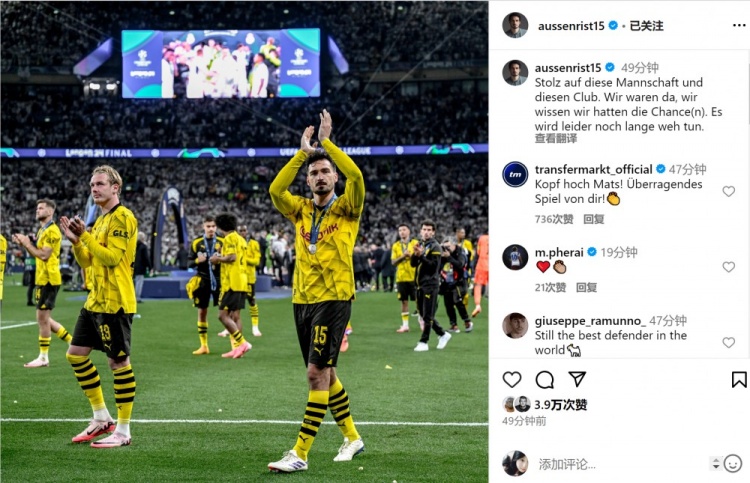Open m.pherai's profile avatar
The height and width of the screenshot is (483, 750).
515,257
